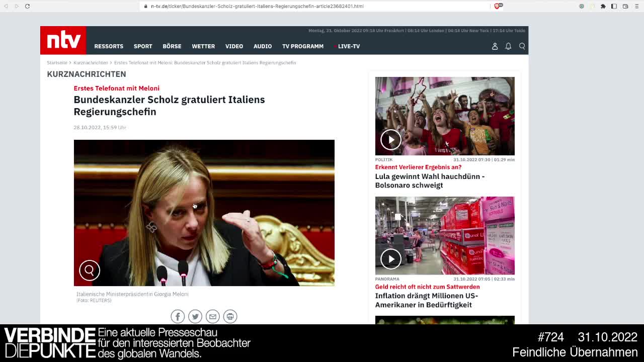Share the article on Facebook
The image size is (644, 362).
178,316
